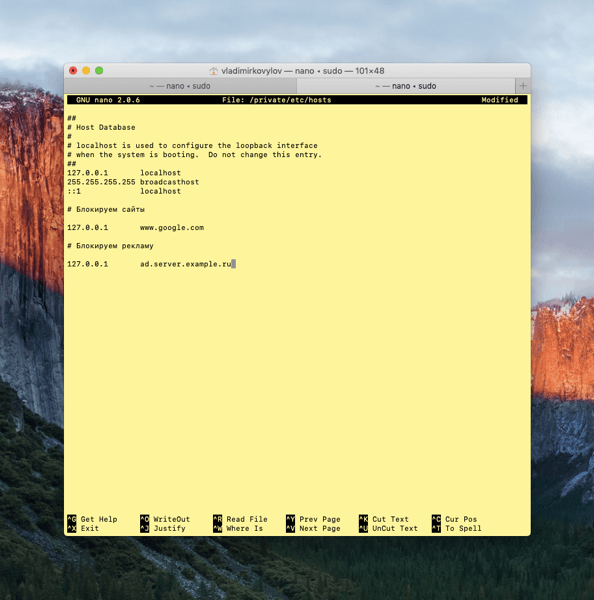This screenshot has height=600, width=594.
Task: Zoom the terminal window with green button
Action: (x=99, y=71)
